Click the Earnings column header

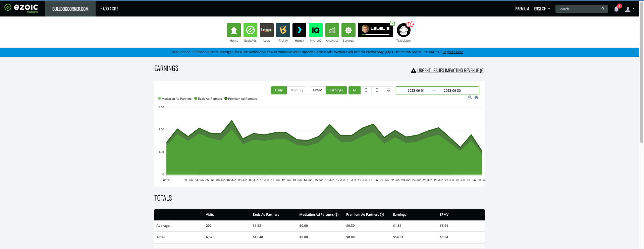tap(399, 215)
